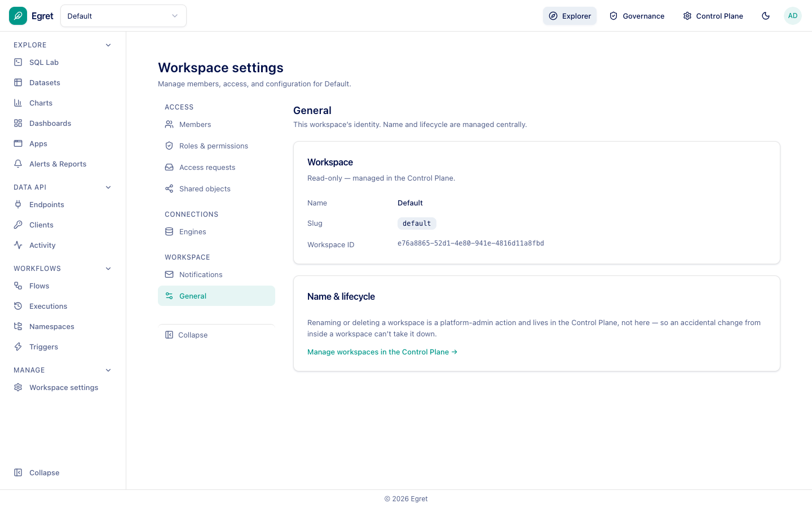Viewport: 812px width, 508px height.
Task: Select General in workspace settings nav
Action: pos(217,296)
